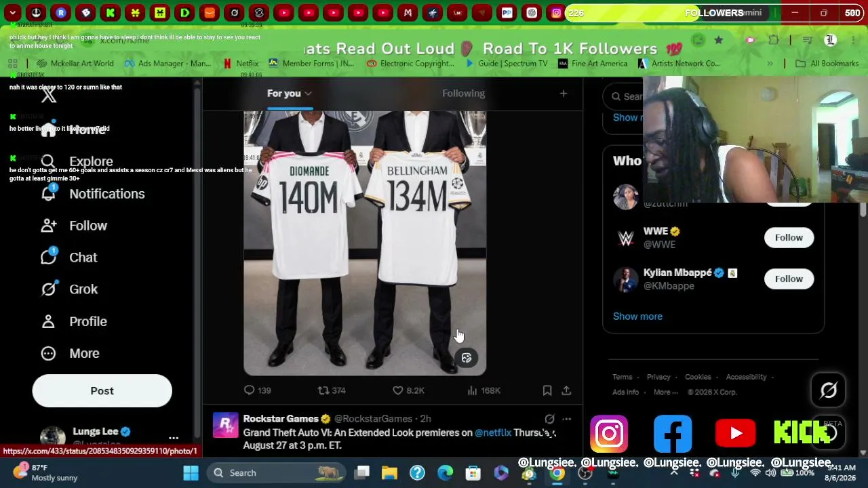Screen dimensions: 868x488
Task: Open the Ads Info footer link
Action: pyautogui.click(x=625, y=392)
